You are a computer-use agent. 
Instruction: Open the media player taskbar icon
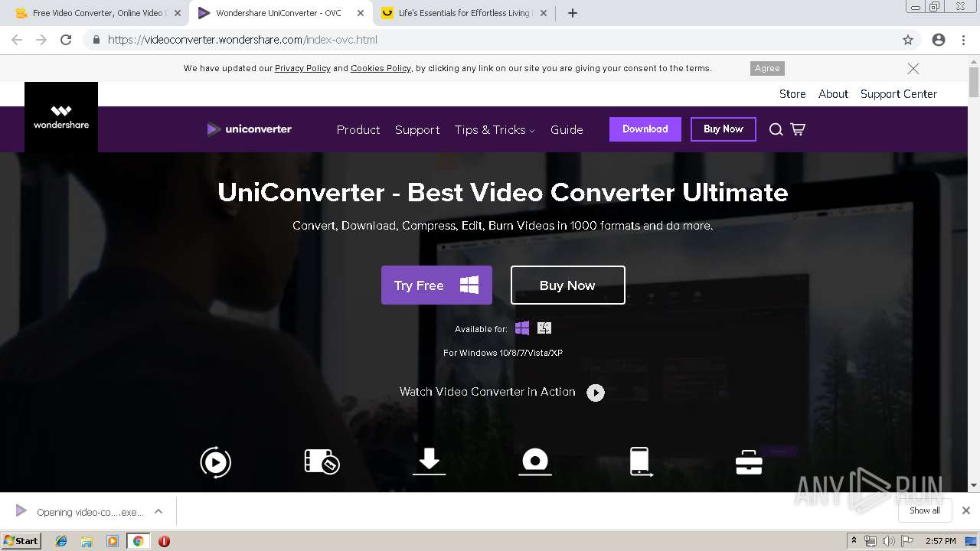coord(113,541)
